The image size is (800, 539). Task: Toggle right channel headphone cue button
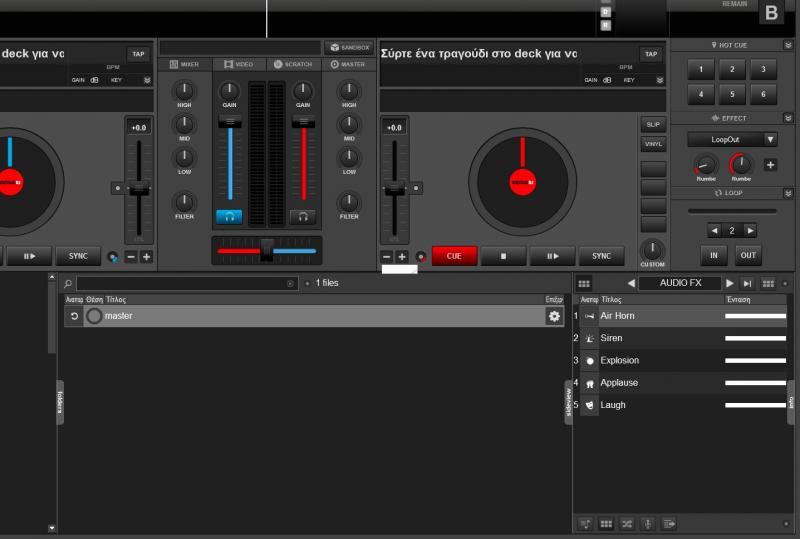pyautogui.click(x=302, y=216)
